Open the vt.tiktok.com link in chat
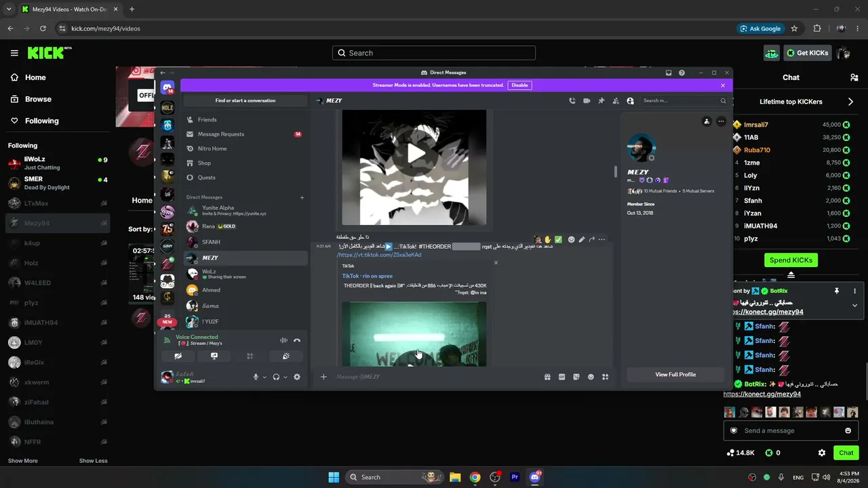868x488 pixels. coord(379,255)
